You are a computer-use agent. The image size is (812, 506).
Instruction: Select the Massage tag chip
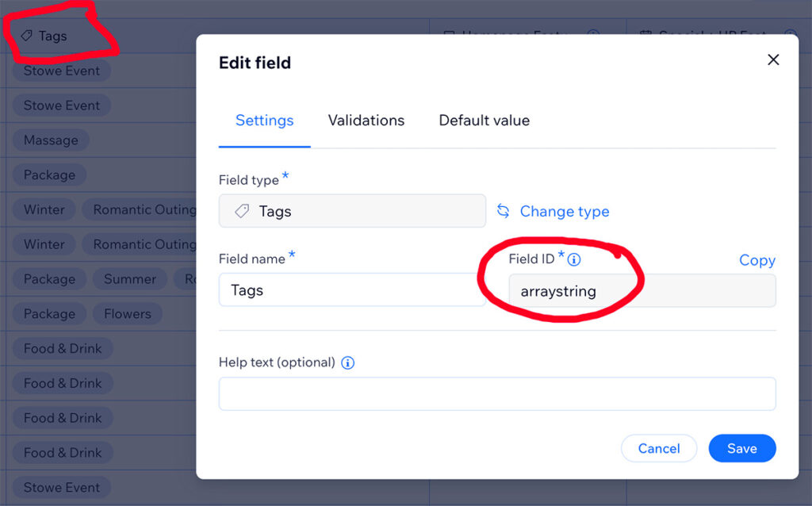(51, 140)
